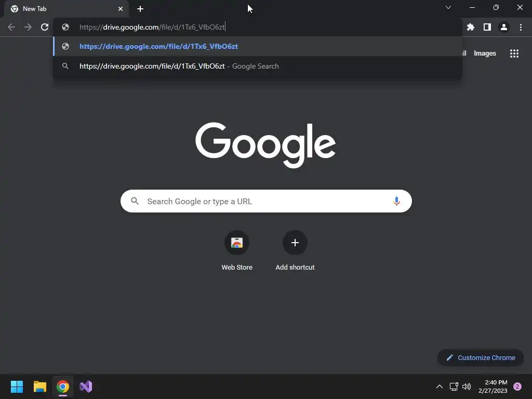
Task: Click the browser Back arrow
Action: point(11,27)
